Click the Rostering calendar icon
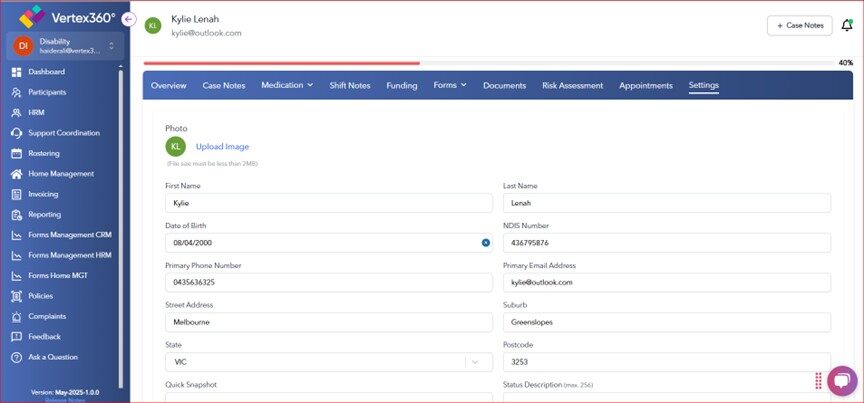The image size is (864, 403). [x=17, y=154]
